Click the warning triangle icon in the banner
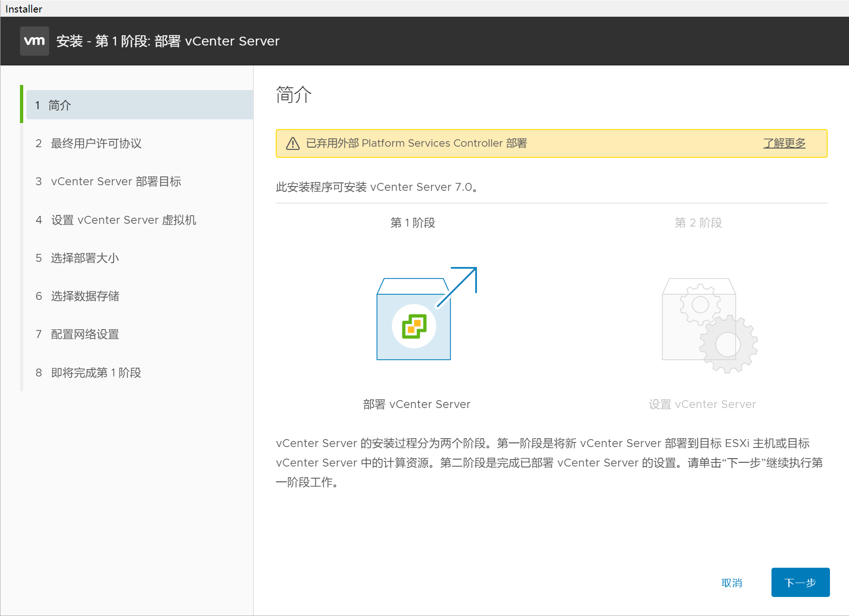 tap(292, 143)
